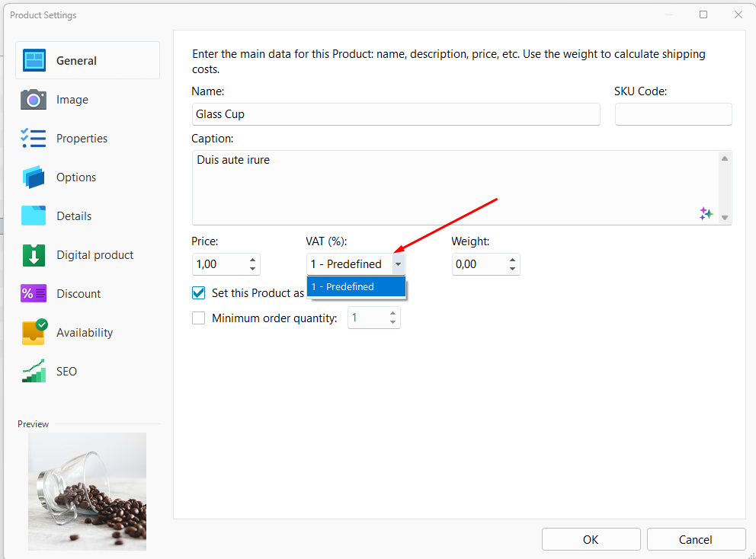The width and height of the screenshot is (756, 559).
Task: Open the Image section camera icon
Action: point(34,99)
